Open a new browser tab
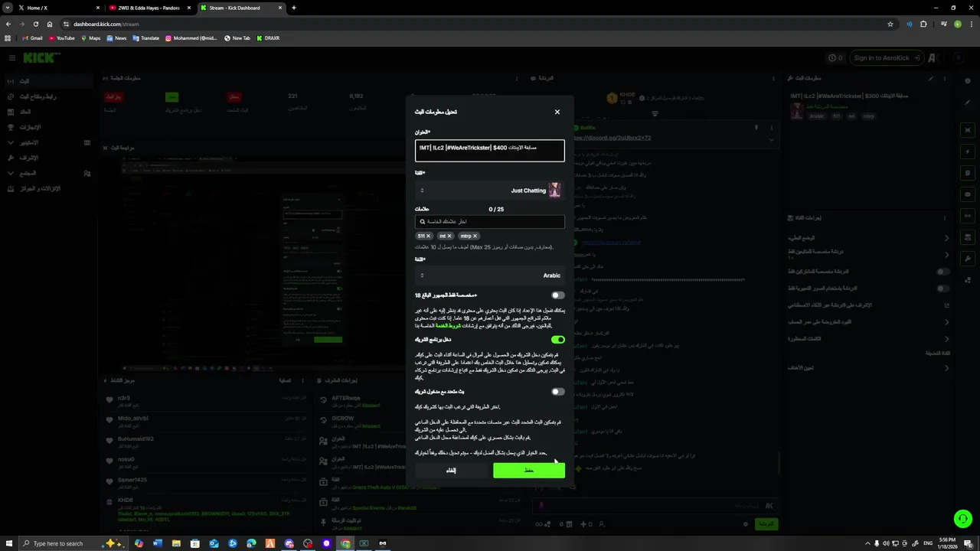This screenshot has height=551, width=980. [x=294, y=8]
